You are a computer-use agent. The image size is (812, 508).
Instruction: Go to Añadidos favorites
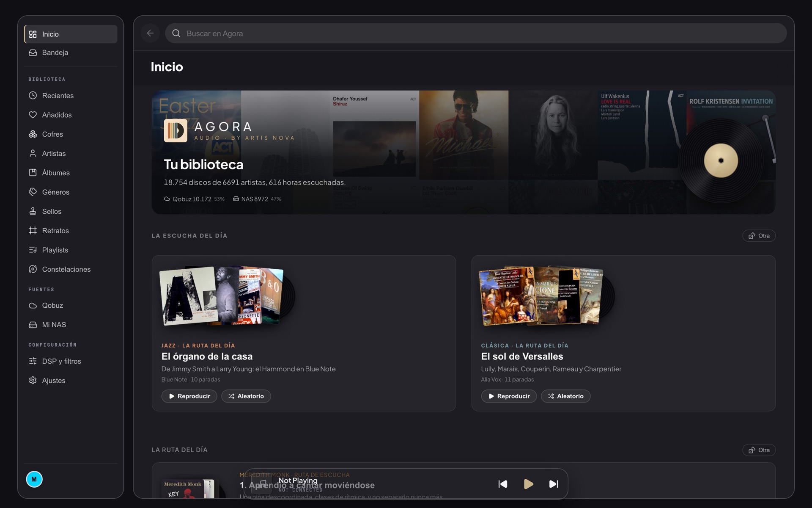point(71,115)
